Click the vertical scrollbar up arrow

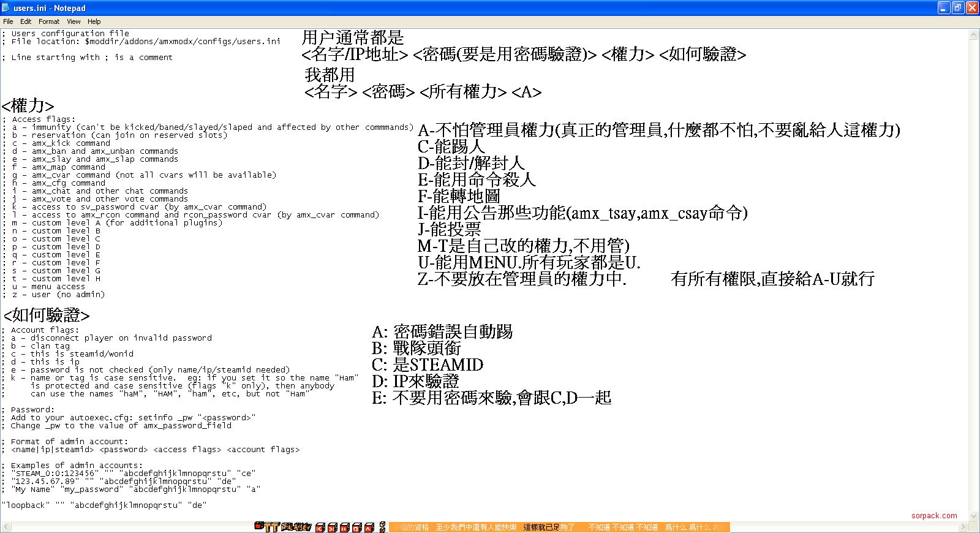coord(974,35)
